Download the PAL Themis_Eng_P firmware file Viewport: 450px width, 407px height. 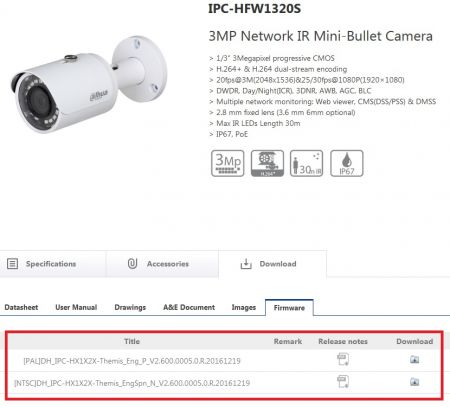coord(414,359)
